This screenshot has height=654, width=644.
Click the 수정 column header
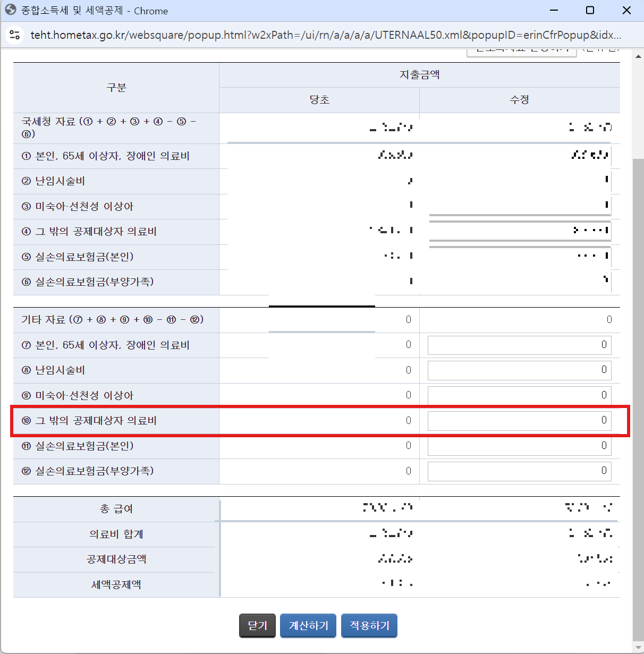(519, 99)
